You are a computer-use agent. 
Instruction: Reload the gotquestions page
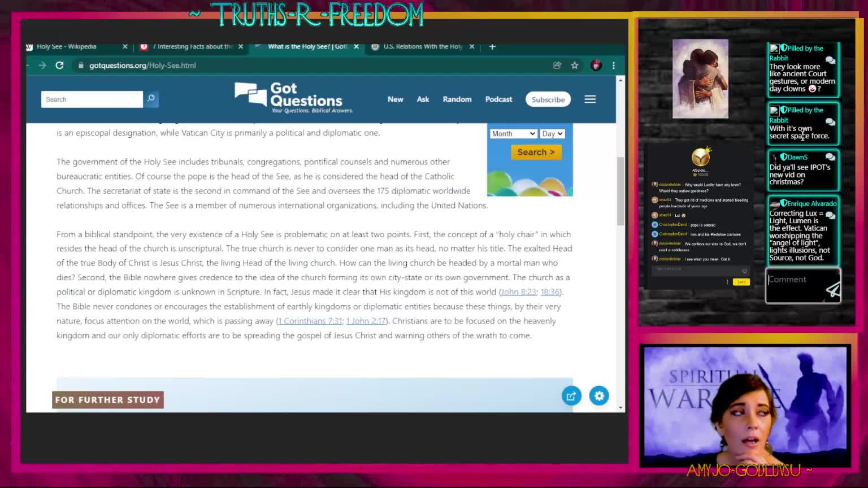tap(59, 66)
